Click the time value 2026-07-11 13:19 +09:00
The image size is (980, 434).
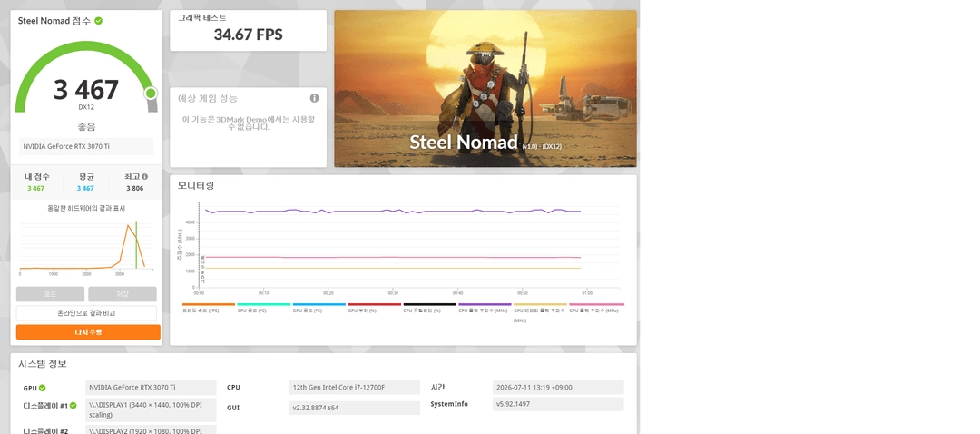click(x=558, y=388)
